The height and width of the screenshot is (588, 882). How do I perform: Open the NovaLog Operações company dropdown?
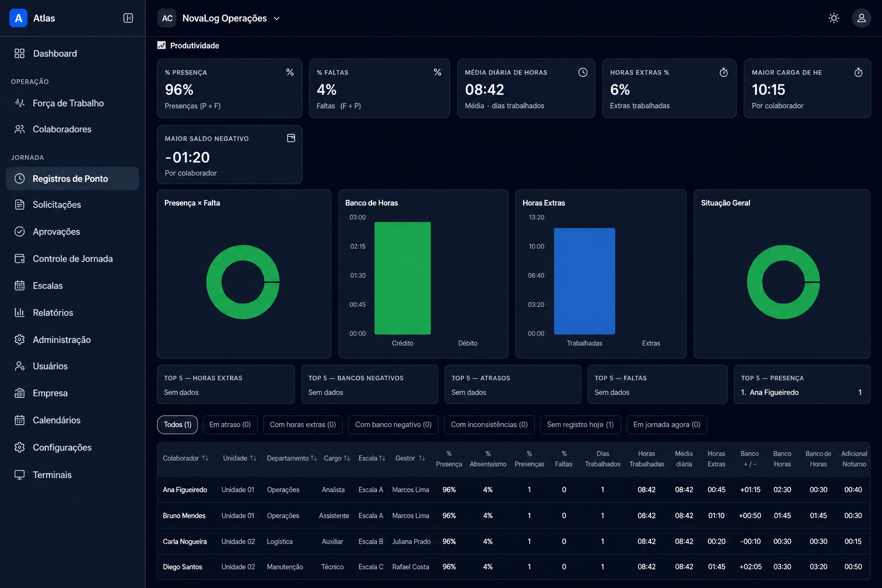231,18
